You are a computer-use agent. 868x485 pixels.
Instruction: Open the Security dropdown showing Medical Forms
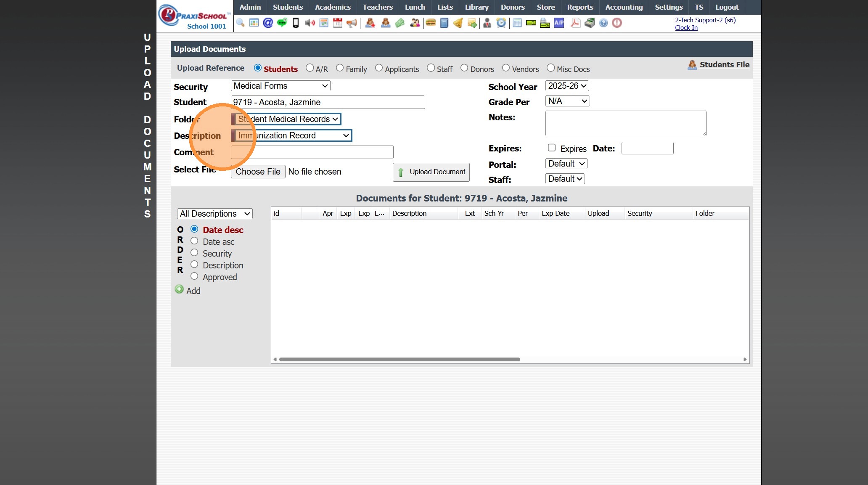(x=281, y=86)
